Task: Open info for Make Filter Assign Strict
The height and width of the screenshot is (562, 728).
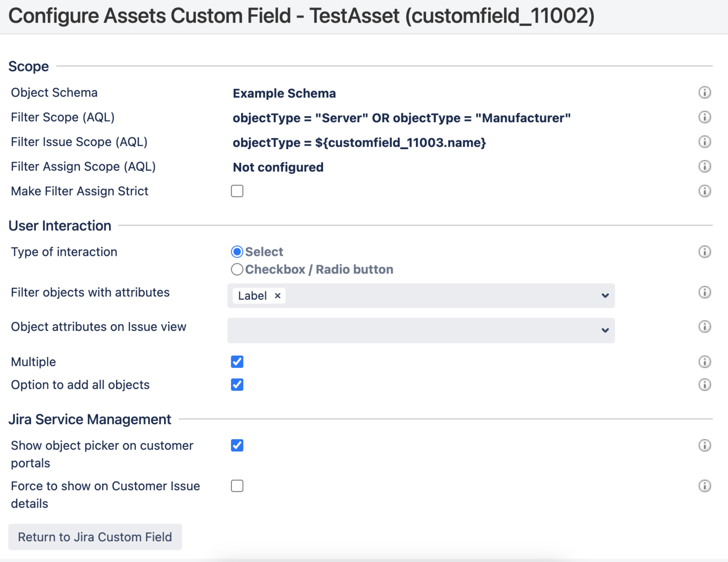Action: [704, 191]
